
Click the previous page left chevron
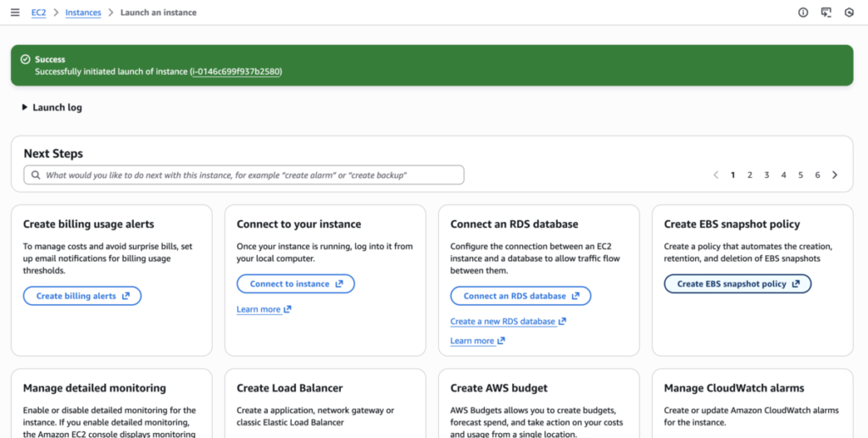click(x=715, y=175)
